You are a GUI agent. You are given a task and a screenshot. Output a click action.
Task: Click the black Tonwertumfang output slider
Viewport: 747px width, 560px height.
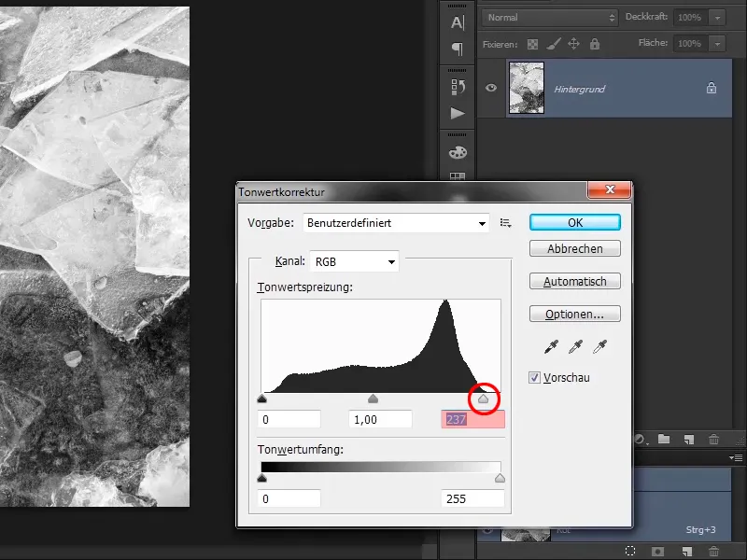[261, 478]
